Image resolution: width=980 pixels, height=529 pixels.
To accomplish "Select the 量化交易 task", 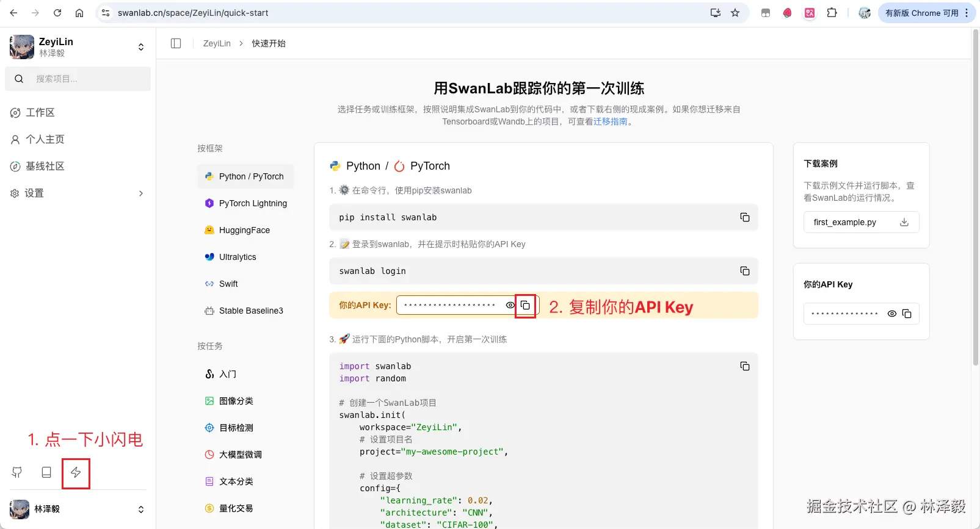I will (245, 508).
